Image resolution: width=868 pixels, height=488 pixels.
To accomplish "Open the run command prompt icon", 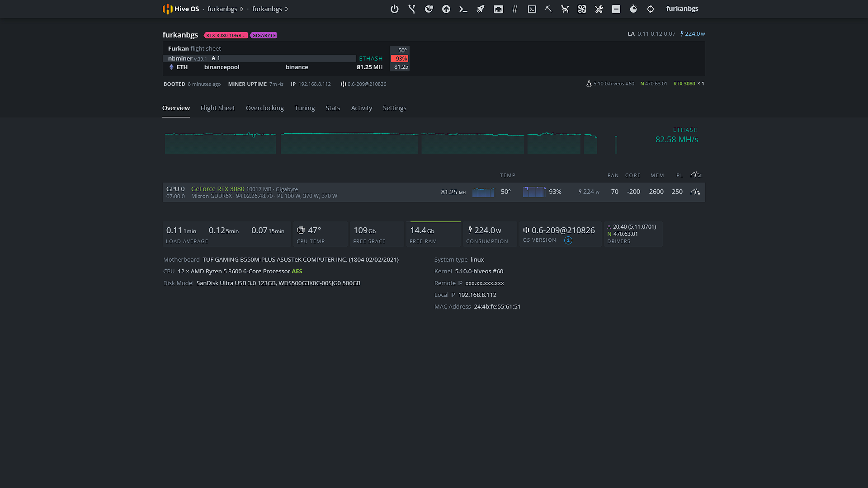I will [463, 9].
